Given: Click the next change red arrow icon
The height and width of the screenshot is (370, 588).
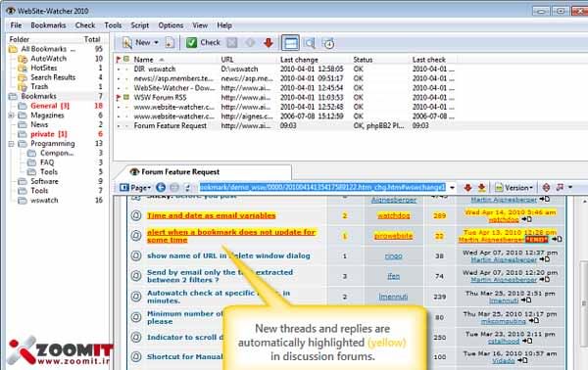Looking at the screenshot, I should coord(467,187).
